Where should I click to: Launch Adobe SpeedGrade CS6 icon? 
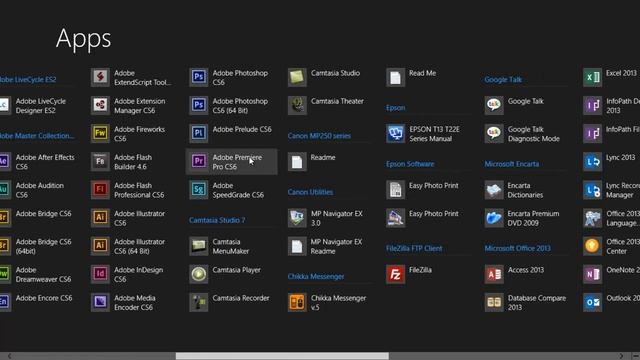click(x=199, y=190)
